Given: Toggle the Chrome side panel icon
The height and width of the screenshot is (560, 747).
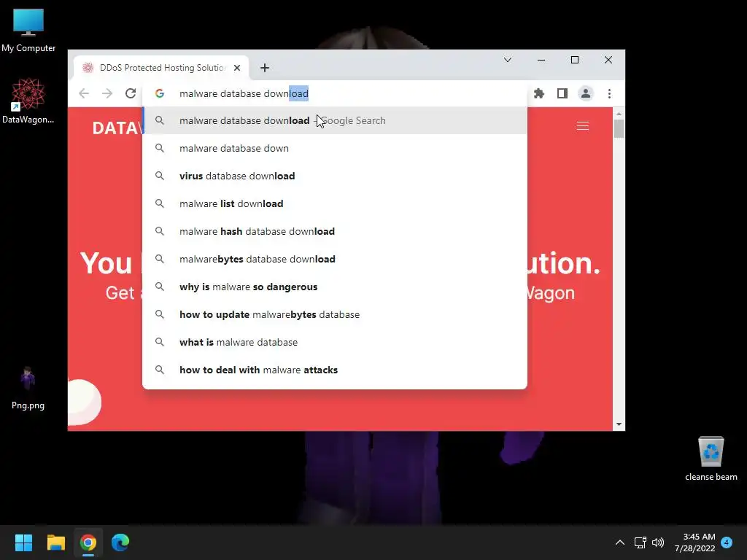Looking at the screenshot, I should [562, 93].
